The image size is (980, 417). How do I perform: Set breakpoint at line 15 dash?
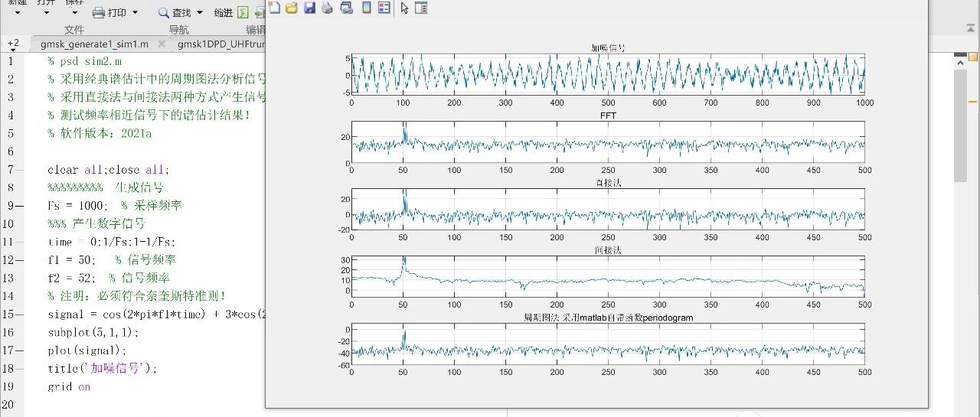(x=19, y=314)
